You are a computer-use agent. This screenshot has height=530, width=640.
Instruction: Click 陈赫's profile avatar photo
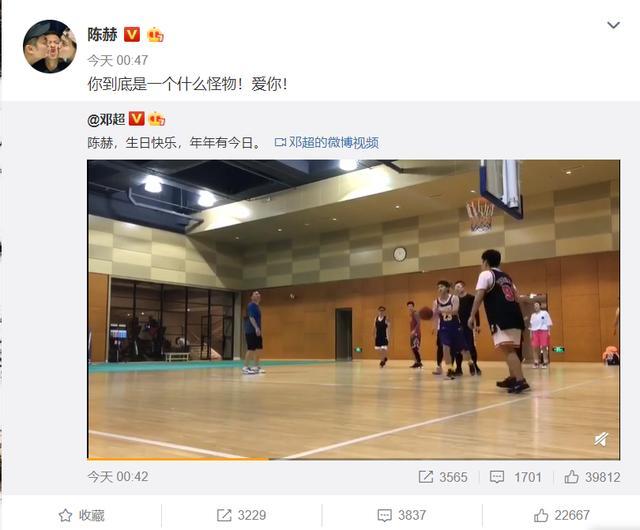pos(50,47)
